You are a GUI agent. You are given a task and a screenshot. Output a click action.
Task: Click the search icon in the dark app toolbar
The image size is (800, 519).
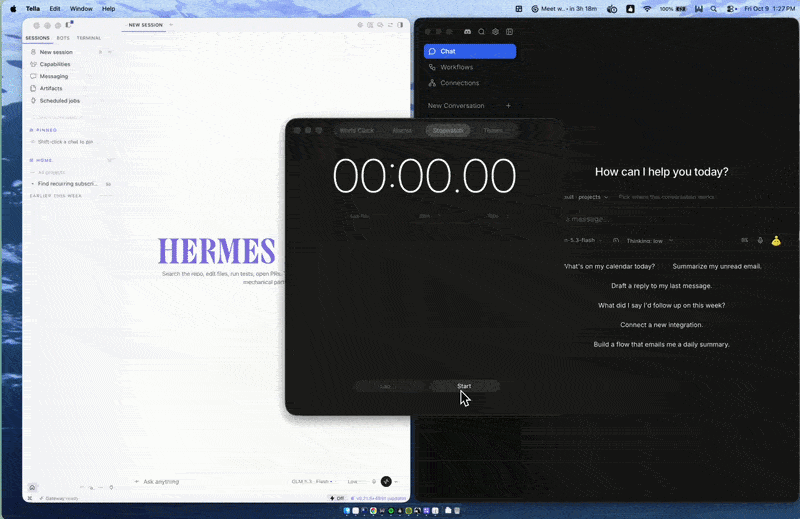click(481, 32)
